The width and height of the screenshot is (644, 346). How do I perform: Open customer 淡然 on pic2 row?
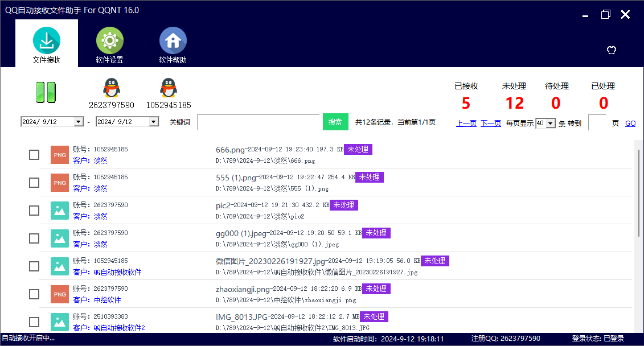click(x=101, y=216)
